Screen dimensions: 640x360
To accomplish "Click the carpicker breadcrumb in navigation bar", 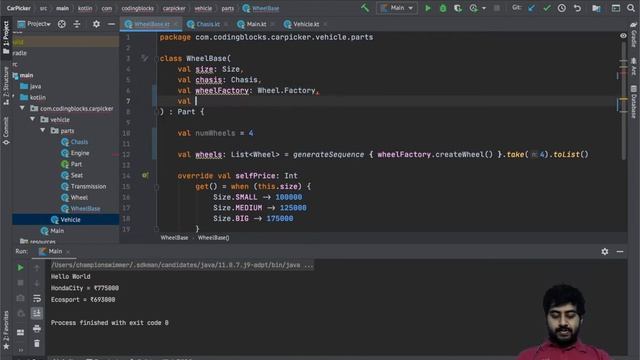I will pyautogui.click(x=174, y=8).
